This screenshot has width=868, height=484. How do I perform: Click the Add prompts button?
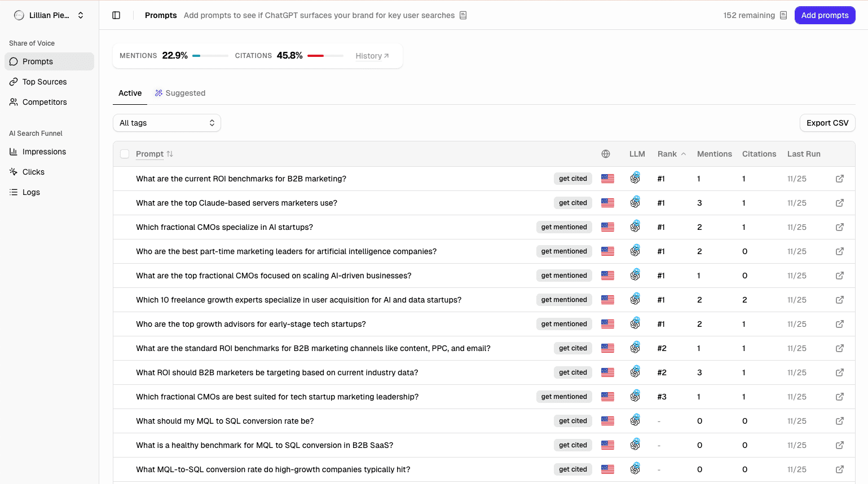tap(825, 15)
